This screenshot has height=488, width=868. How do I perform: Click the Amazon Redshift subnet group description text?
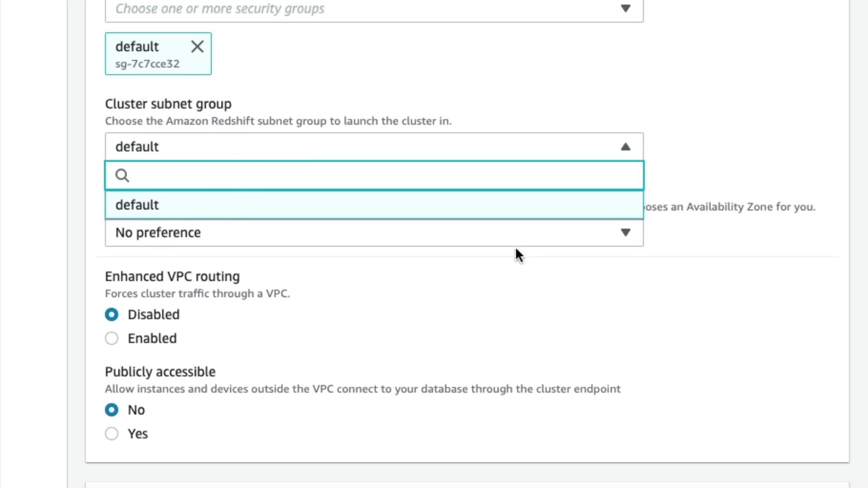(x=278, y=121)
